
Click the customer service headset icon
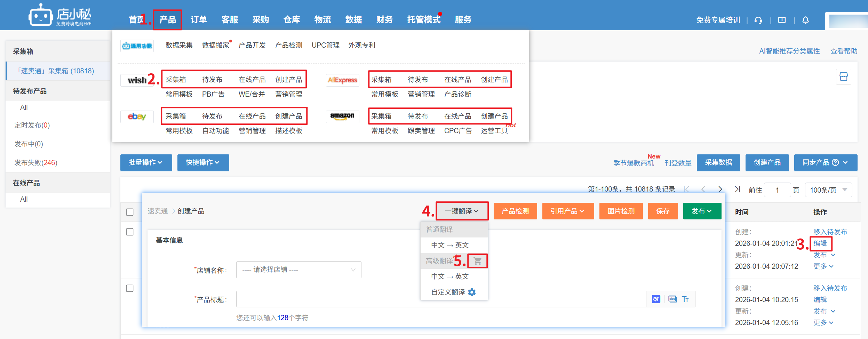point(758,20)
